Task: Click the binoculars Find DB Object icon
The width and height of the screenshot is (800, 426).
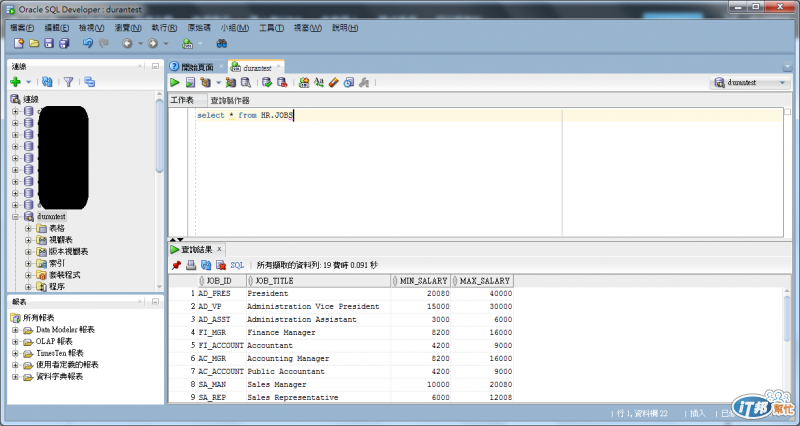Action: 221,43
